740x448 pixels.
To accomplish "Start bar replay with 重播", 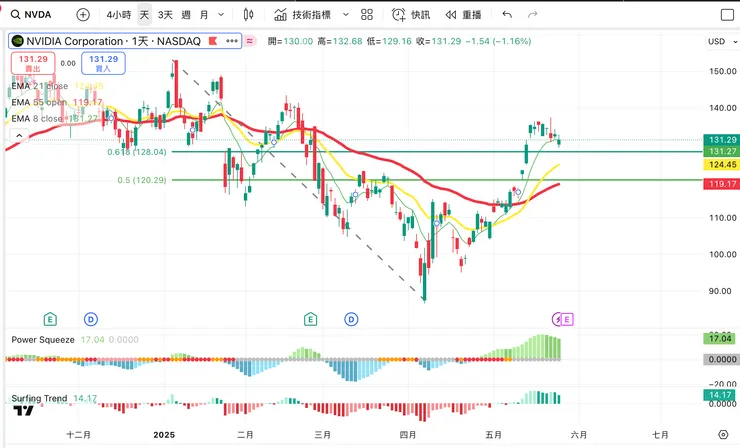I will pyautogui.click(x=463, y=15).
